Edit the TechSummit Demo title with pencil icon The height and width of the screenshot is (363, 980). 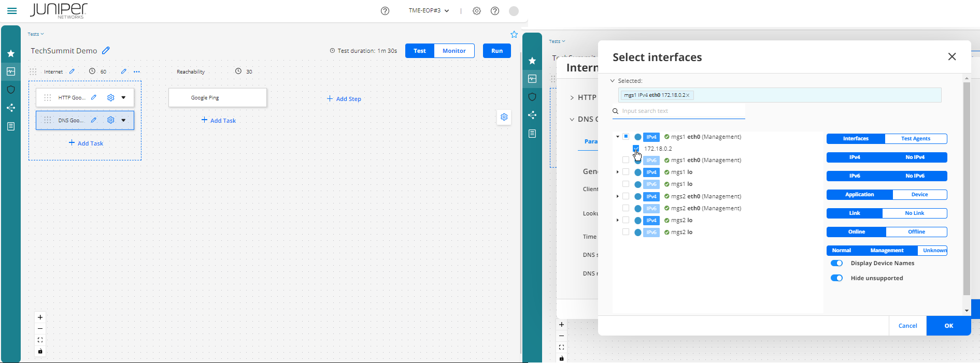(106, 51)
